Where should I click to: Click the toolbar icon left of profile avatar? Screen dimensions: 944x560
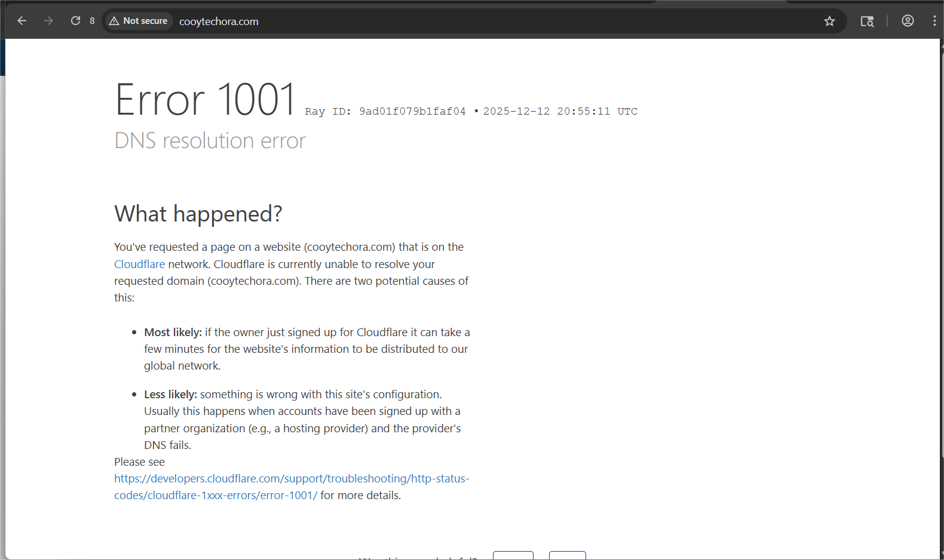[867, 21]
